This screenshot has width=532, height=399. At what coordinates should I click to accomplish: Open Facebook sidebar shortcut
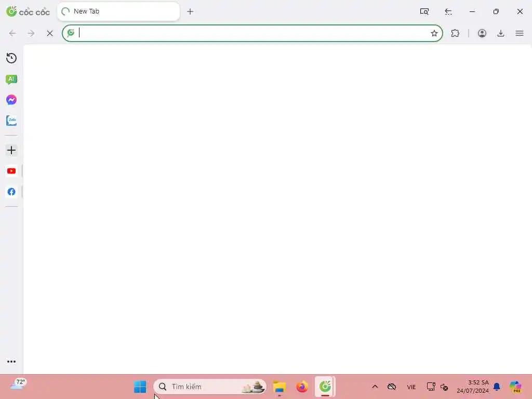pos(11,192)
